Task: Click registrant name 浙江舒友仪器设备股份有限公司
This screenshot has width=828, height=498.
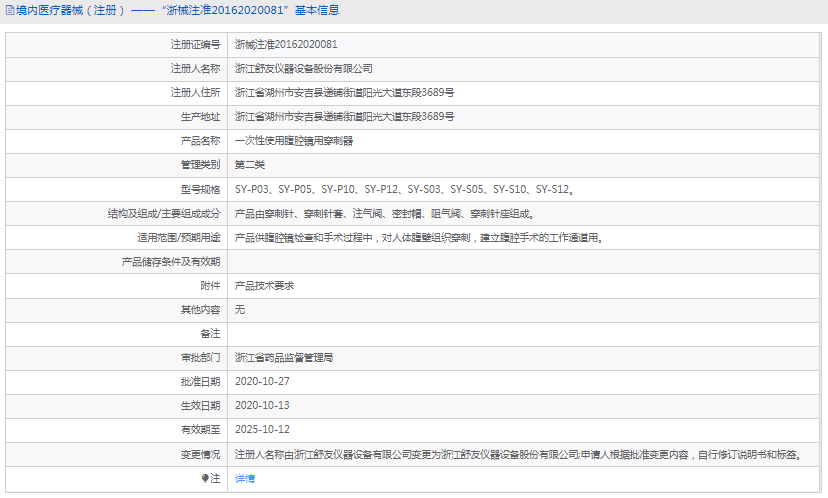Action: click(x=304, y=69)
